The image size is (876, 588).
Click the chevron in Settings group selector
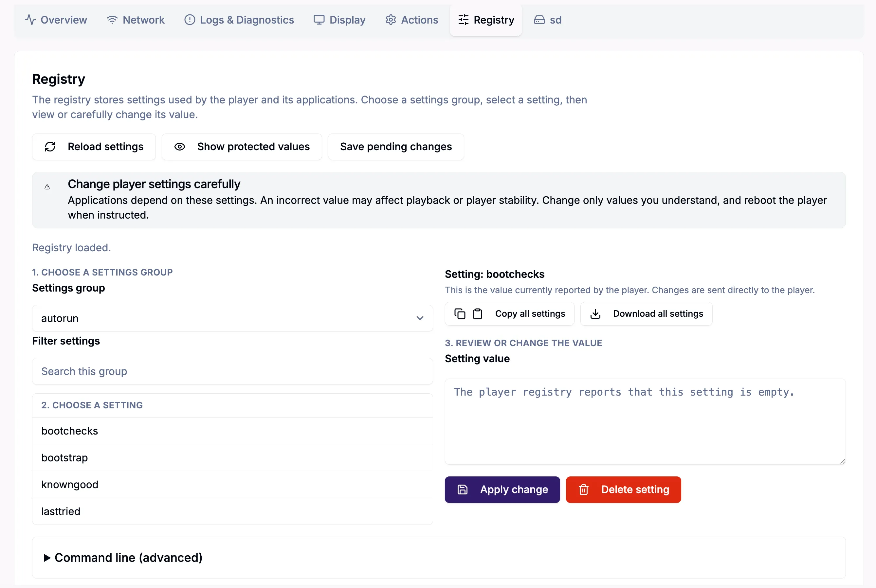click(420, 318)
